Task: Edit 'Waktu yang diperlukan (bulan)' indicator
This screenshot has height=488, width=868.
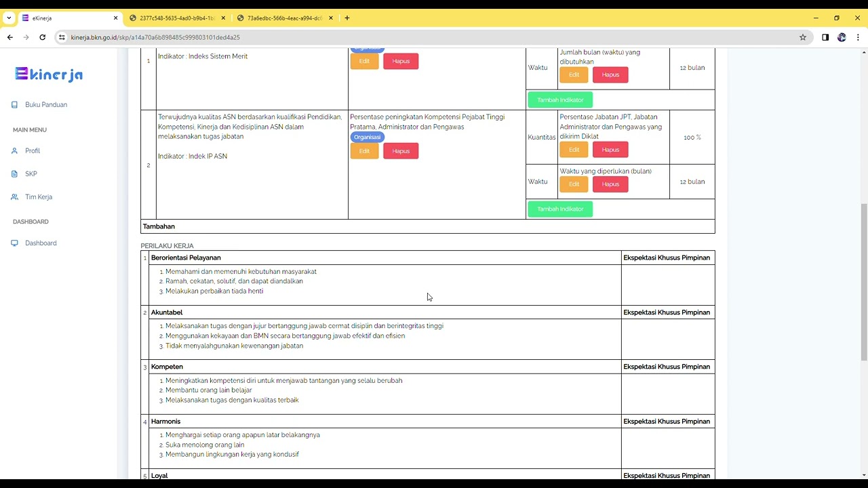Action: point(574,184)
